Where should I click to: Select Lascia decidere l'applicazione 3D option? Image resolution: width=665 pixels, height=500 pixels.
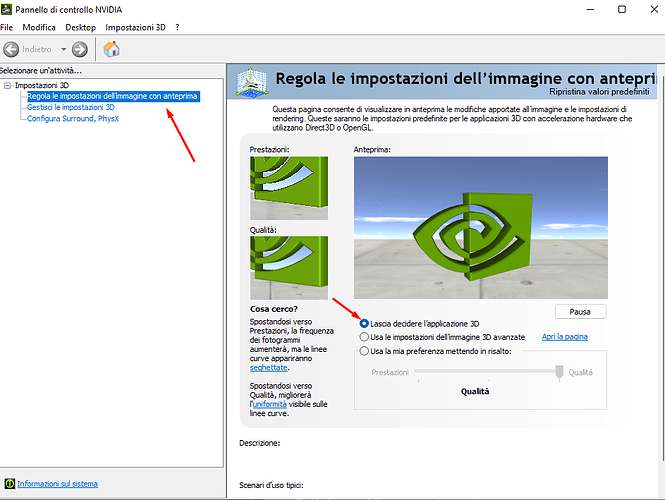(419, 324)
